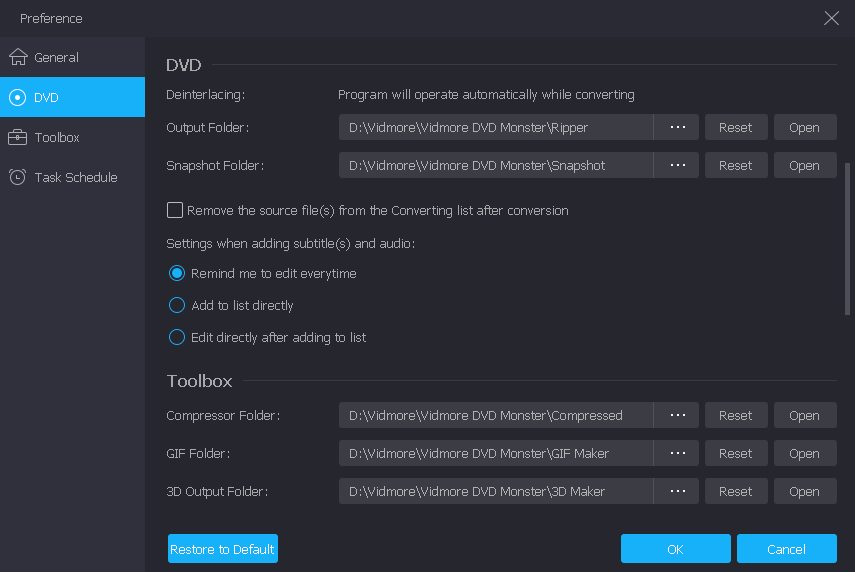Click the vertical scrollbar of preferences panel
The width and height of the screenshot is (855, 572).
(848, 240)
